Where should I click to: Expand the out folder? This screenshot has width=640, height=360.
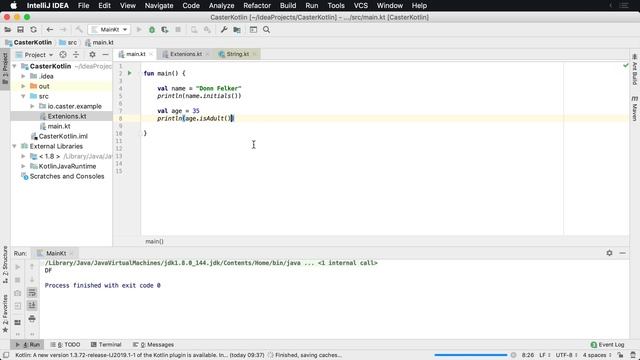(x=23, y=86)
